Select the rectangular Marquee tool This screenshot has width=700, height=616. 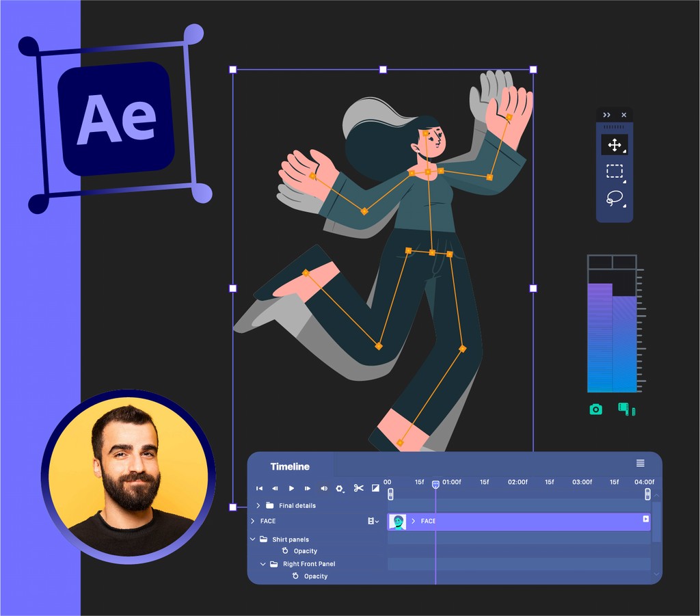point(615,171)
